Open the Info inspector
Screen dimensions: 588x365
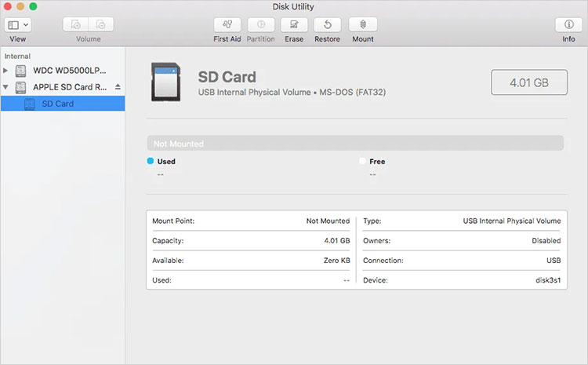click(x=568, y=25)
